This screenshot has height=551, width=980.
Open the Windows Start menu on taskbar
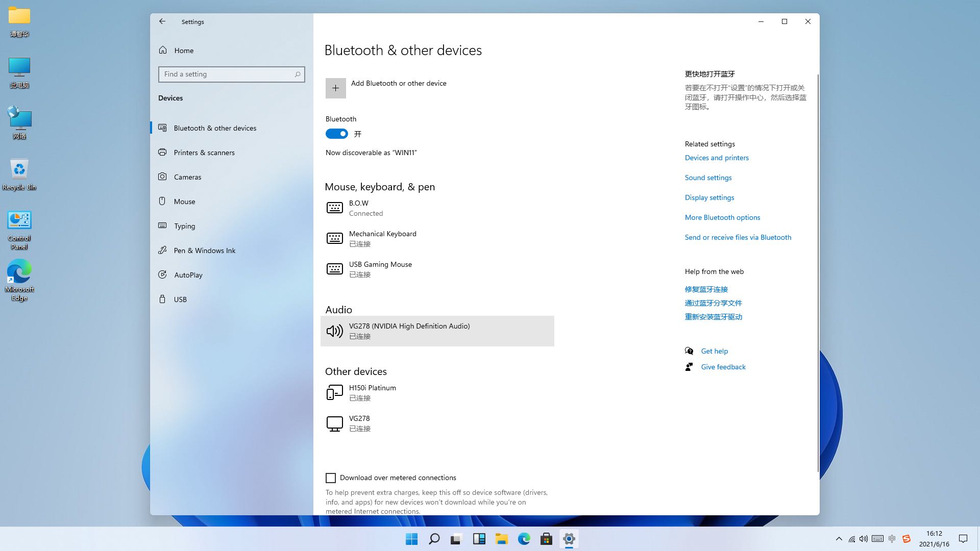click(x=411, y=539)
